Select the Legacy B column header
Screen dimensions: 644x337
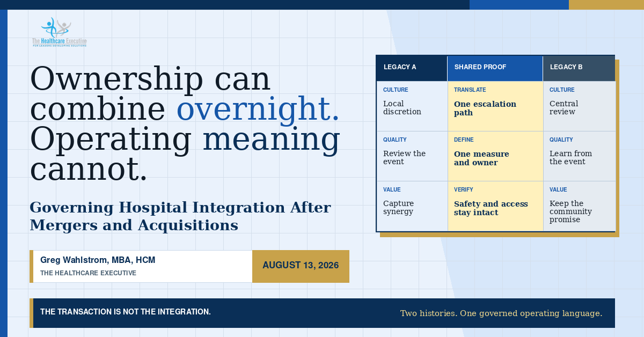tap(579, 68)
